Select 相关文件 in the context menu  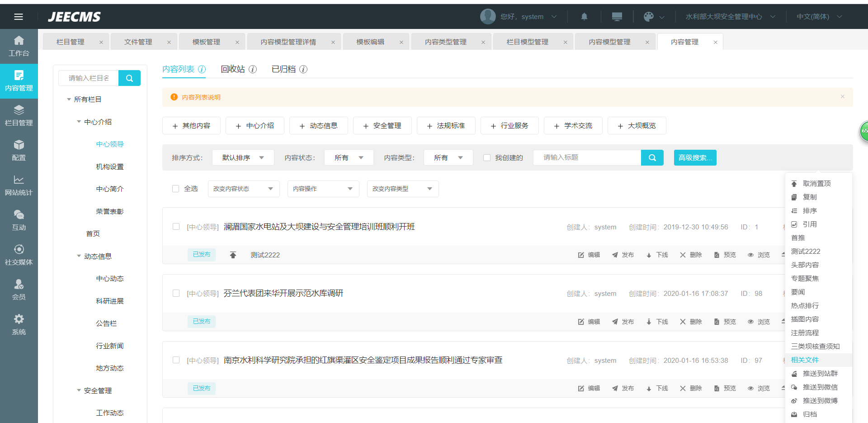click(805, 360)
